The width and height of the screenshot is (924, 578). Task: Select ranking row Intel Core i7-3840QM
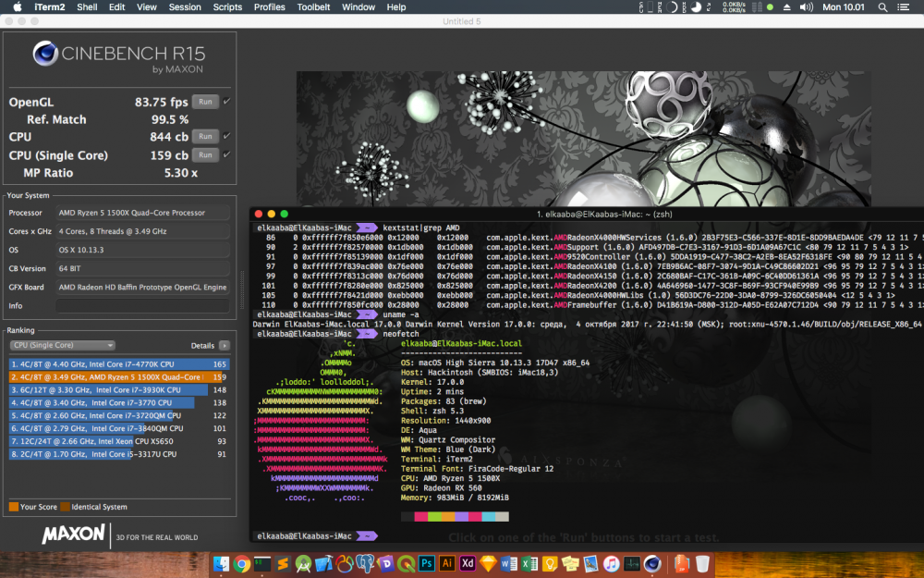(x=119, y=429)
